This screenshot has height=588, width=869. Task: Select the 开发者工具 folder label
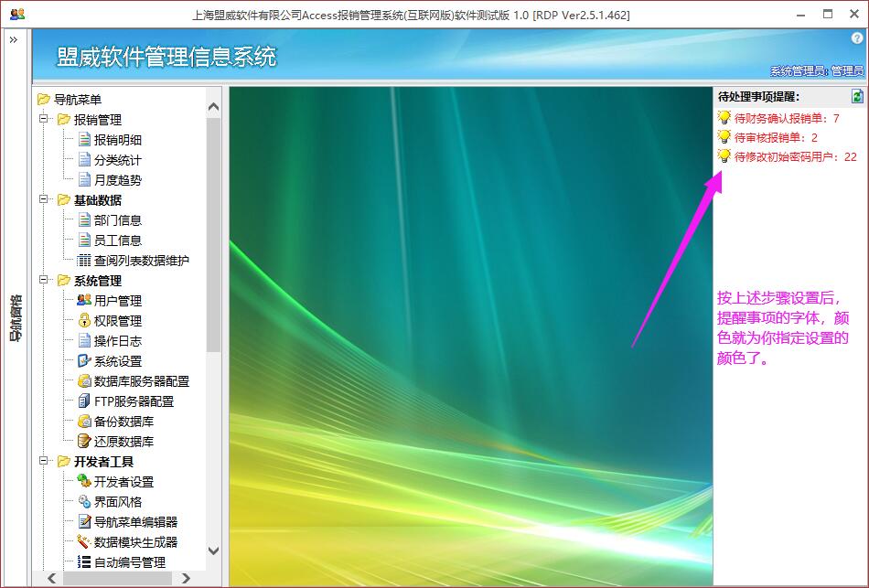tap(103, 462)
